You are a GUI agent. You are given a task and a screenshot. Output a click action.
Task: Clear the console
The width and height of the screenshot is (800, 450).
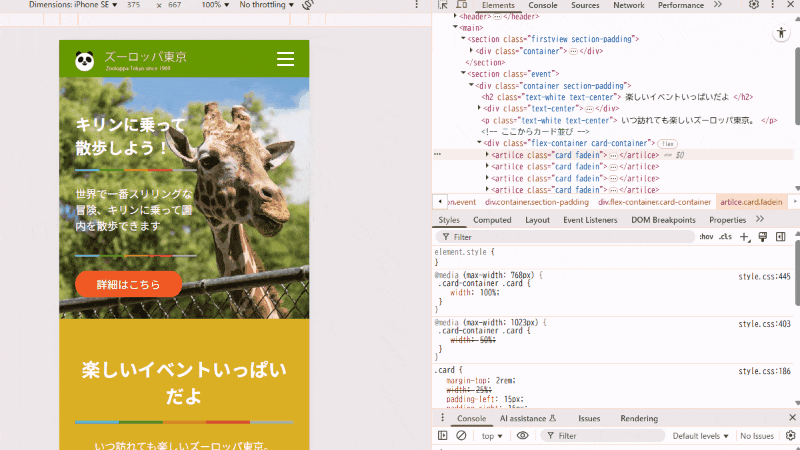tap(461, 436)
